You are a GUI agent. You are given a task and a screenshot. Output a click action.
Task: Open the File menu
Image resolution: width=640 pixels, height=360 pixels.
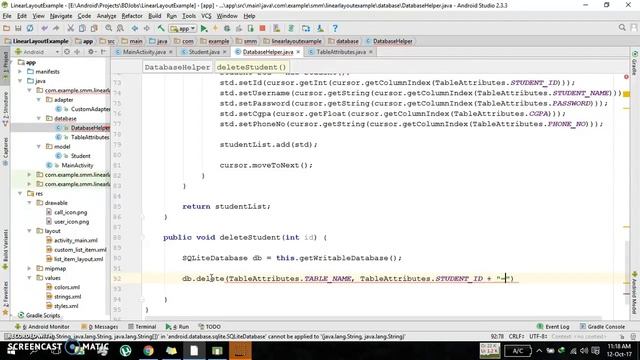(x=7, y=16)
